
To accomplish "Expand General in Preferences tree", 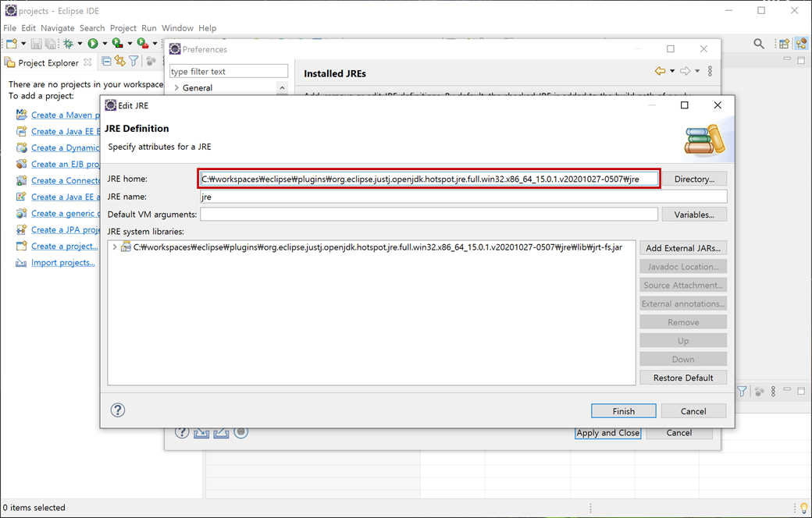I will pos(176,88).
